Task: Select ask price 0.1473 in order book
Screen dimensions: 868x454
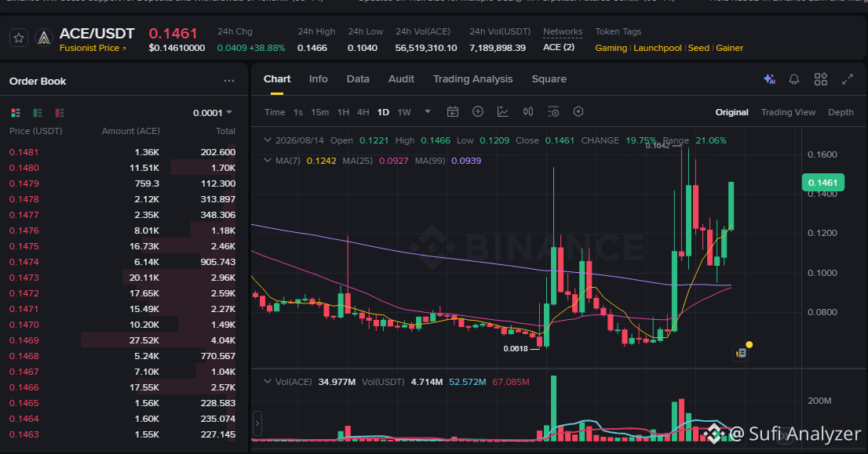Action: tap(24, 278)
